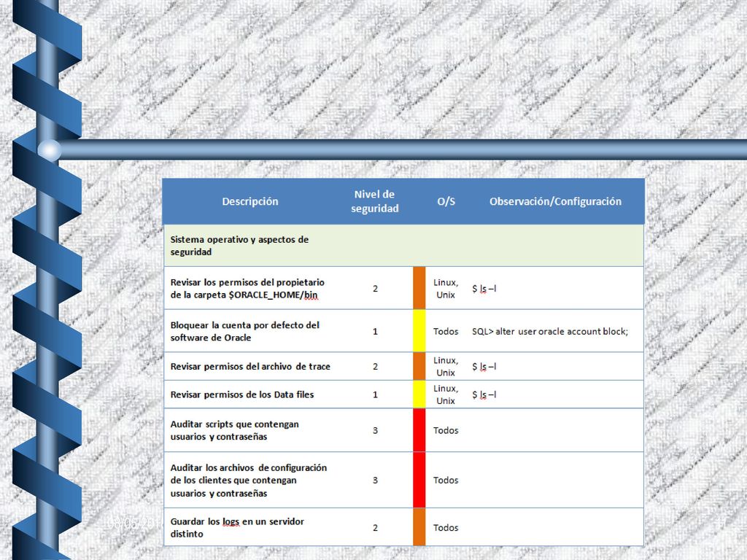Click security level 3 for Auditar scripts row
Image resolution: width=747 pixels, height=560 pixels.
(x=376, y=430)
